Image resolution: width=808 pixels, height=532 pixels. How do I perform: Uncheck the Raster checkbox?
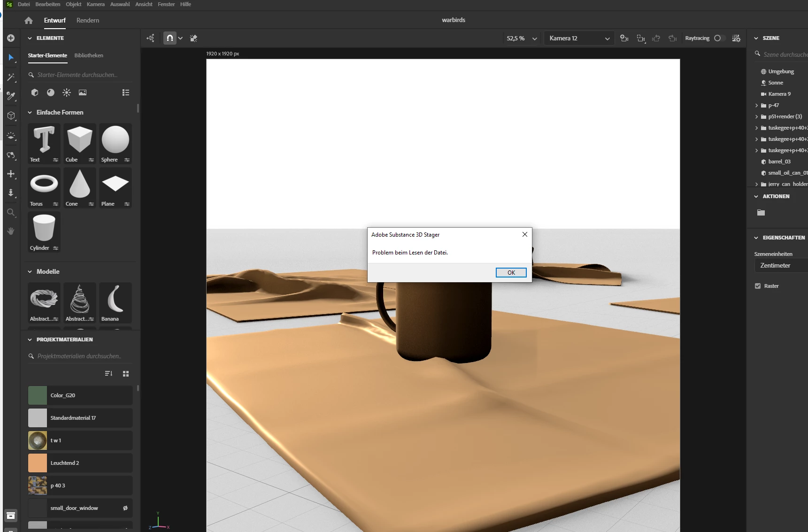pos(758,286)
